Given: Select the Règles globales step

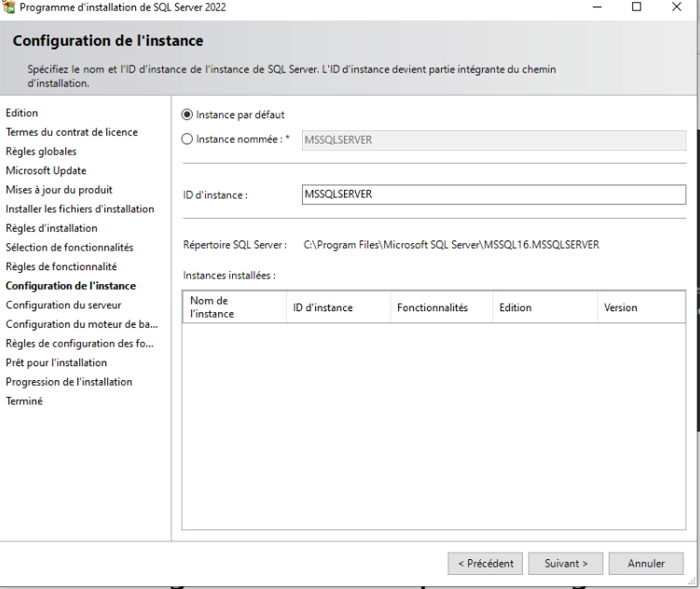Looking at the screenshot, I should pyautogui.click(x=41, y=151).
